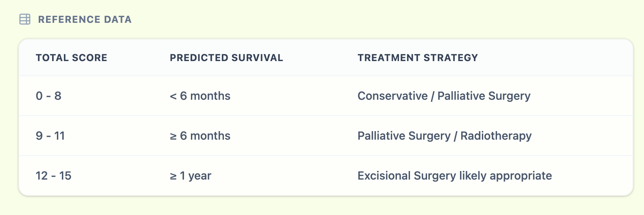Select the TREATMENT STRATEGY column header
This screenshot has height=215, width=644.
point(418,58)
